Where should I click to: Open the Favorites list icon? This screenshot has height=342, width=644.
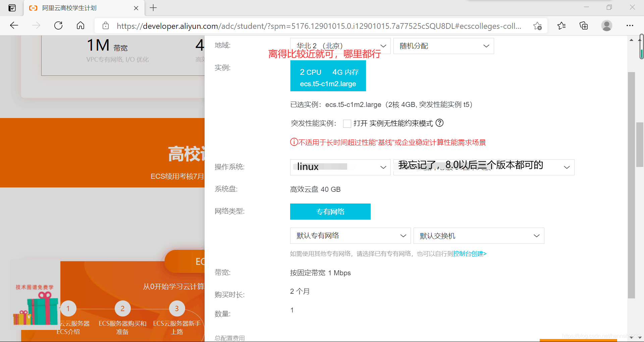pos(561,25)
